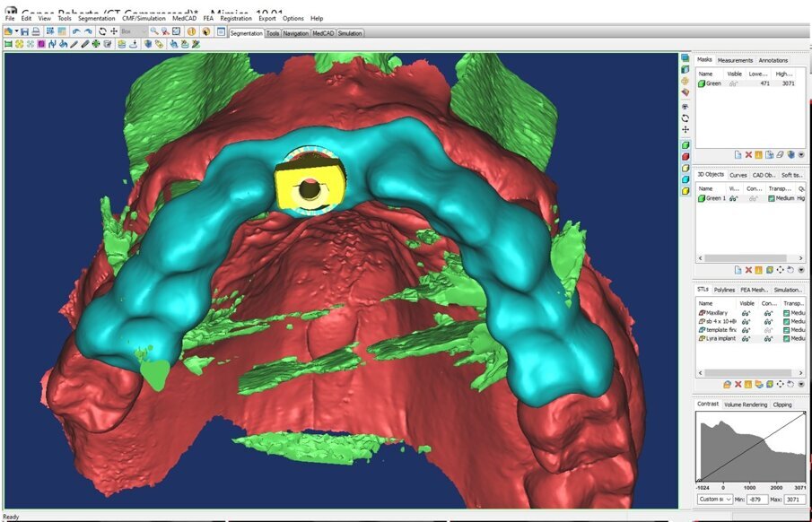
Task: Save the current project
Action: coord(24,30)
